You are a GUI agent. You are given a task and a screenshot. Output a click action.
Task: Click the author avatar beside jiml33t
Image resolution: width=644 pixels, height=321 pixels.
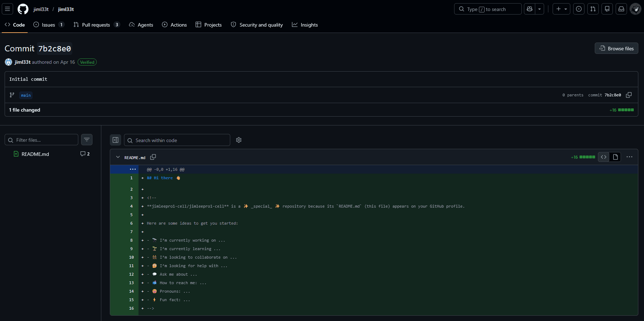point(9,62)
